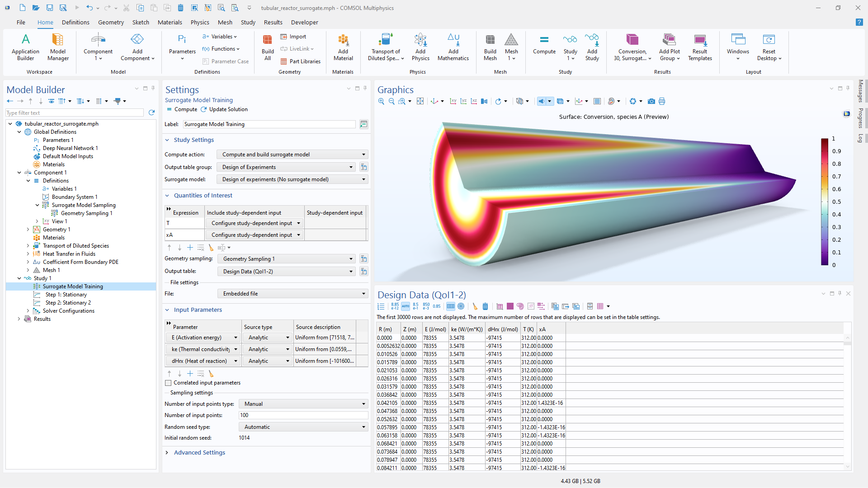The image size is (868, 488).
Task: Click the Model Builder filter text box
Action: [75, 113]
